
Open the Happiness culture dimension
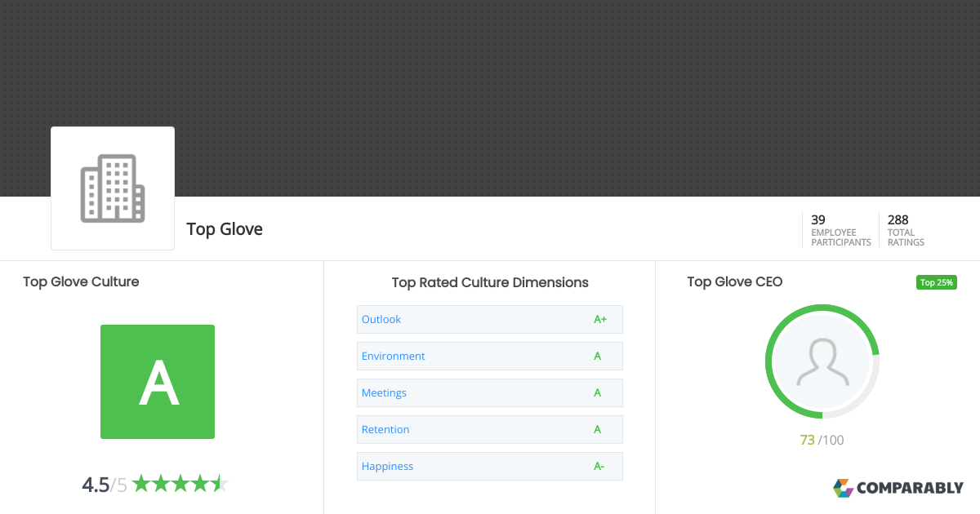pyautogui.click(x=388, y=466)
